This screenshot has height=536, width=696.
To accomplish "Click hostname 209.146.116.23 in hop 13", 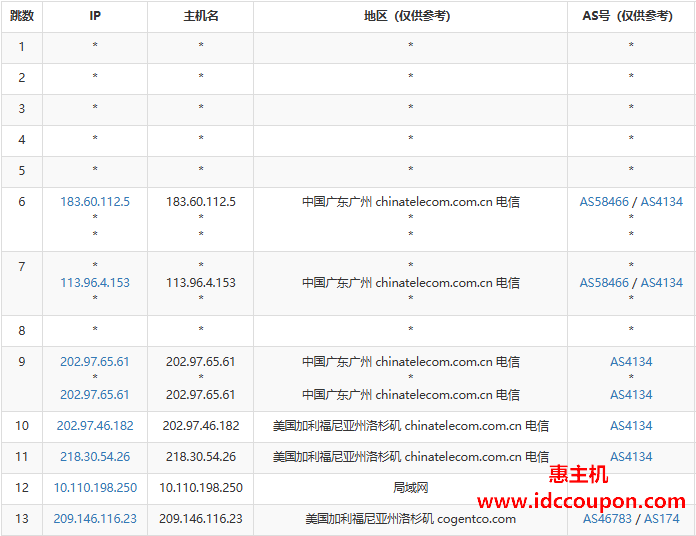I will pos(200,519).
